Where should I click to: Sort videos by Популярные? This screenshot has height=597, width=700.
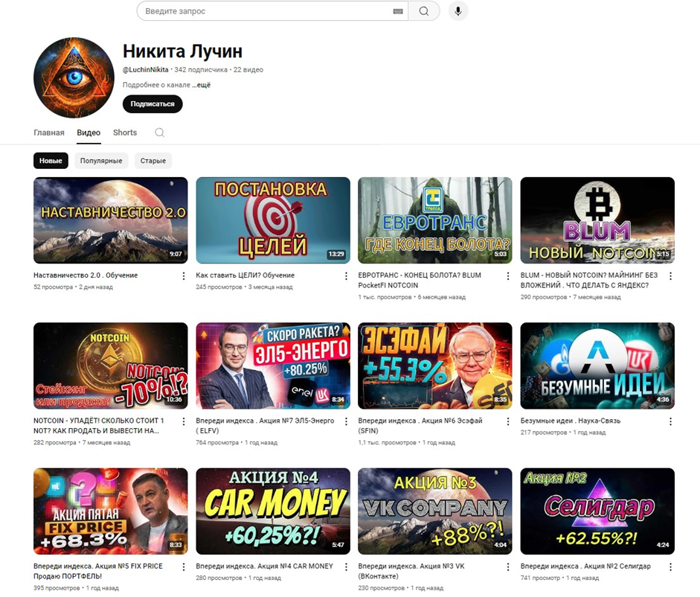click(101, 161)
